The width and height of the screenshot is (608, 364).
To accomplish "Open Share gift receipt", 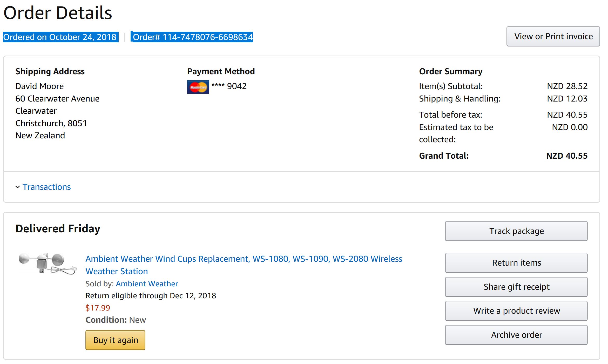I will 516,287.
